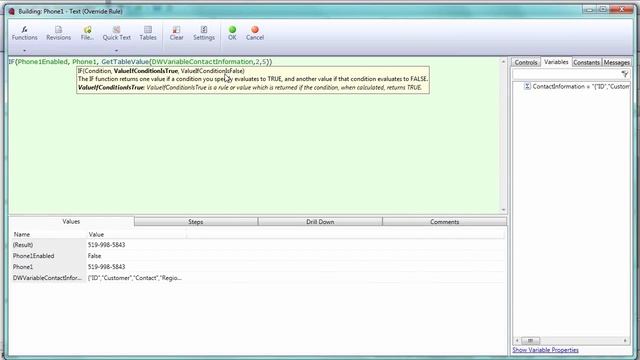Expand the Functions dropdown arrow
This screenshot has width=640, height=360.
24,51
